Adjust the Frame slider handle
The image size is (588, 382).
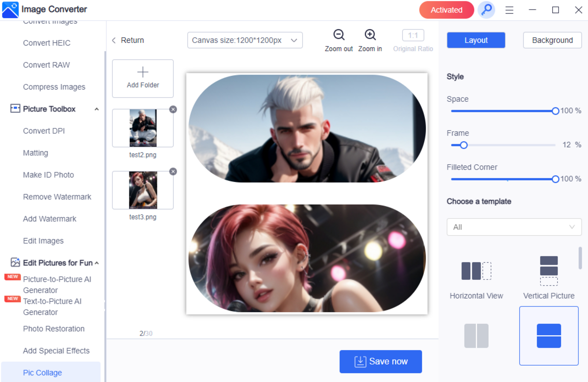coord(463,145)
